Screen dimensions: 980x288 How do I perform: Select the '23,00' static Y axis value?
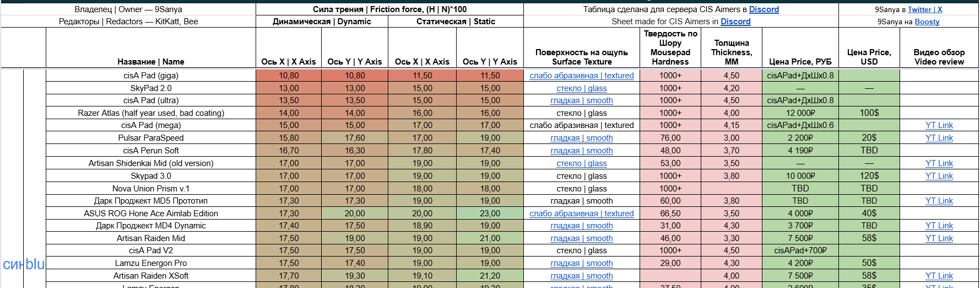(490, 214)
